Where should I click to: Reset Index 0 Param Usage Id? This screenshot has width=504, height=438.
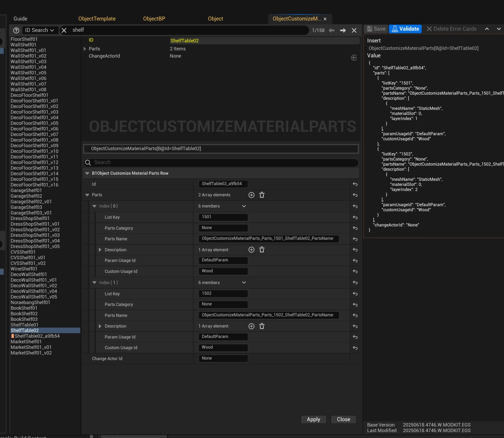tap(355, 261)
